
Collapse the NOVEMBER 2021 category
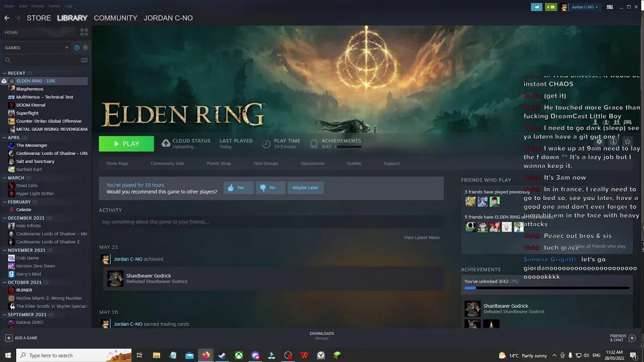tap(5, 250)
